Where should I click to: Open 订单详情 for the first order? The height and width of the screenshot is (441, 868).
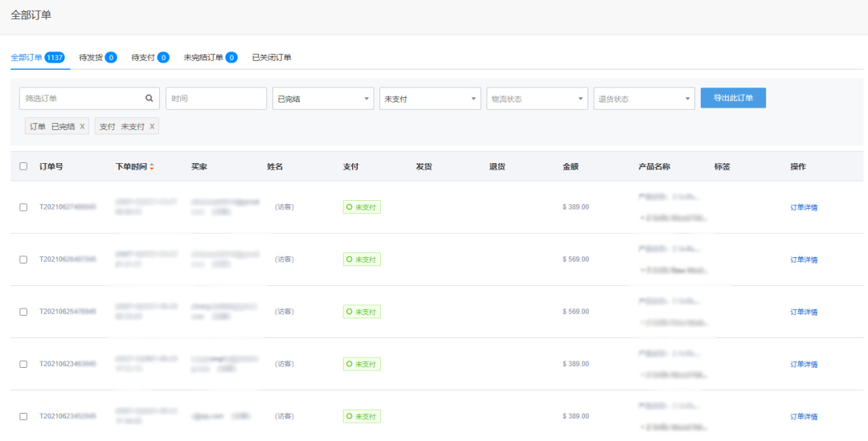click(x=803, y=207)
